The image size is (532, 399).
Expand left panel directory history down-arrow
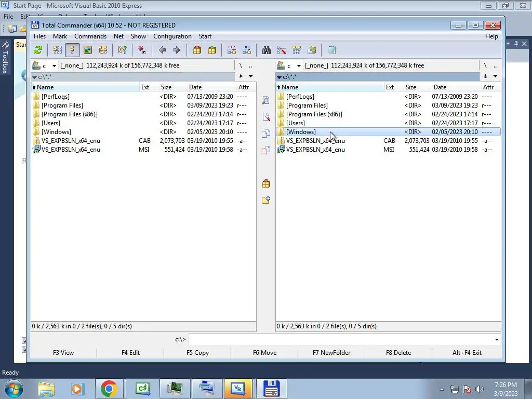(250, 76)
